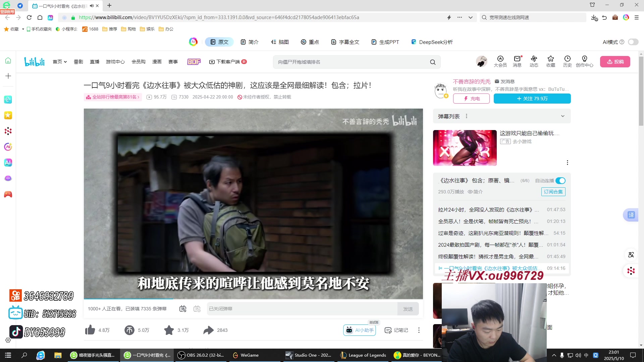The width and height of the screenshot is (644, 362).
Task: Open the 生成PPT tab
Action: point(385,42)
